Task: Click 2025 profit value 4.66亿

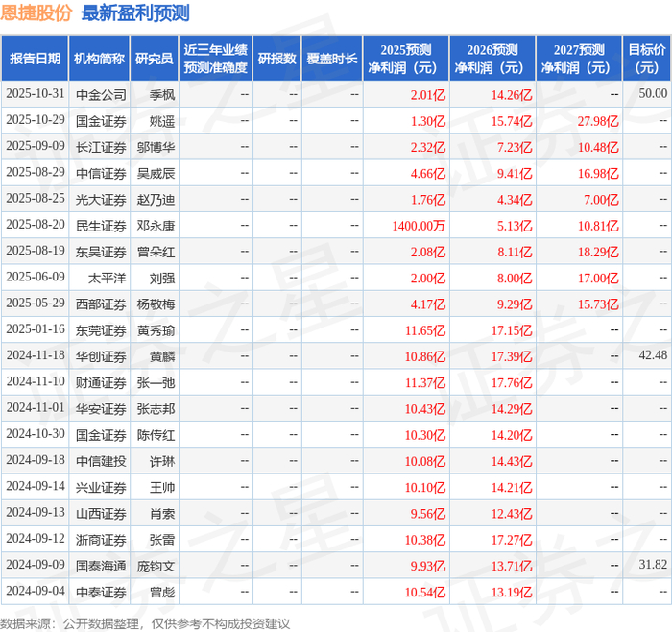Action: [428, 174]
